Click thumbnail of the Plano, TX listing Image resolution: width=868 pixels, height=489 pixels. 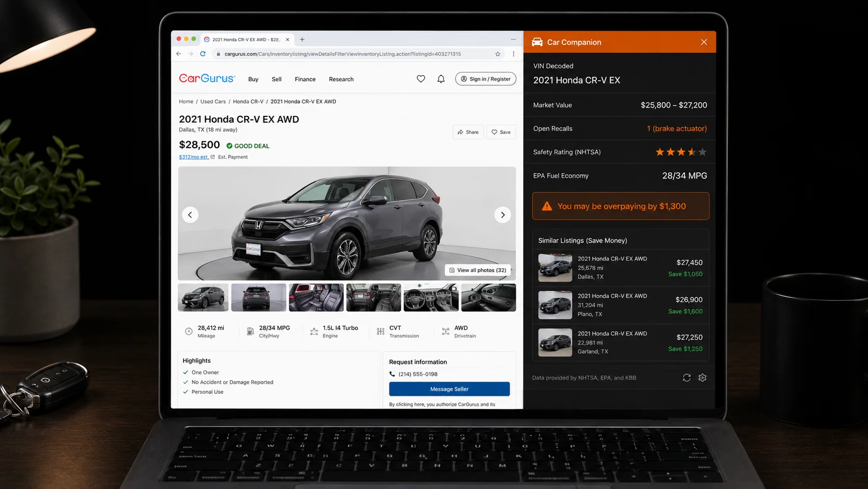[x=555, y=305]
